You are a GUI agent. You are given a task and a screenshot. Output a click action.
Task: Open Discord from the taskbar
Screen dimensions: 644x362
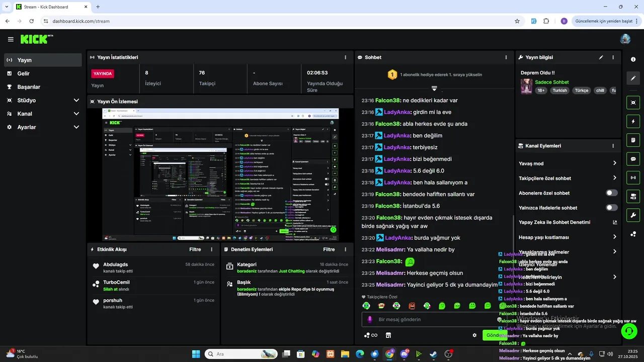404,354
